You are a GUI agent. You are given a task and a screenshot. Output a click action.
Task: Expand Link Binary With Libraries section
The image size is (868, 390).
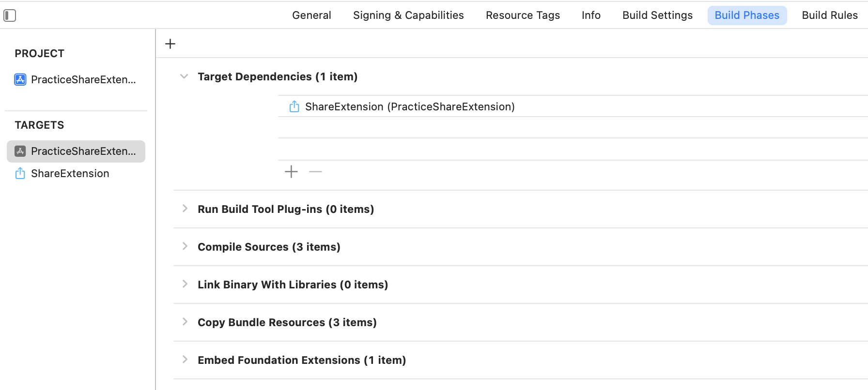click(x=185, y=284)
